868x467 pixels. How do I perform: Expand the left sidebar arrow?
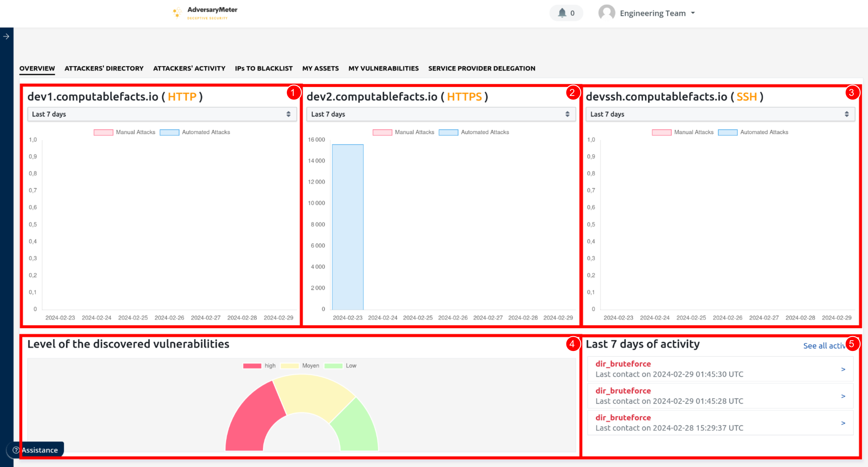tap(6, 36)
